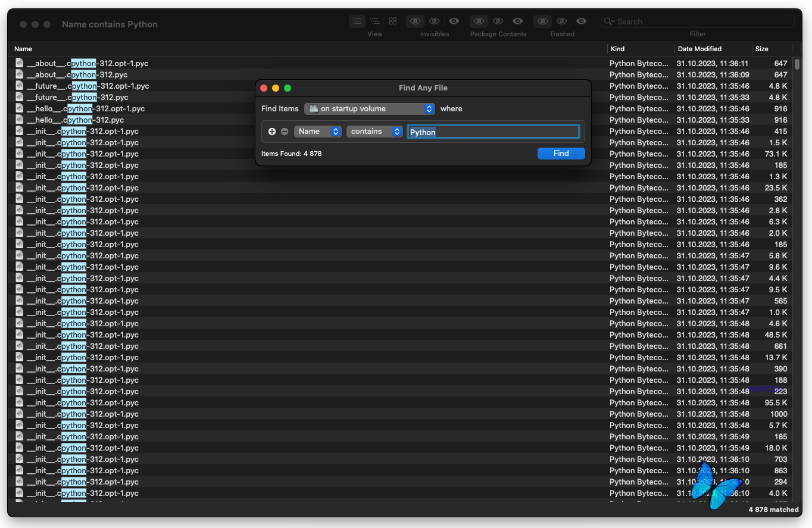812x528 pixels.
Task: Click the size value '565'
Action: click(x=780, y=301)
